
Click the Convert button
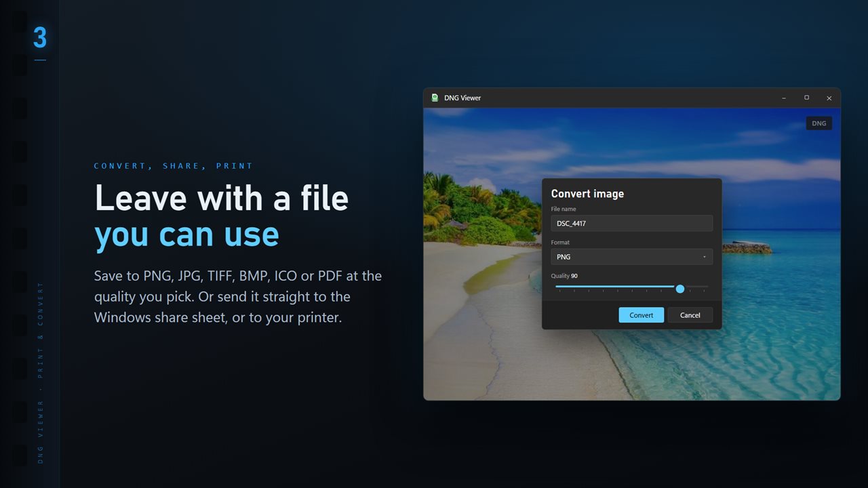click(641, 315)
